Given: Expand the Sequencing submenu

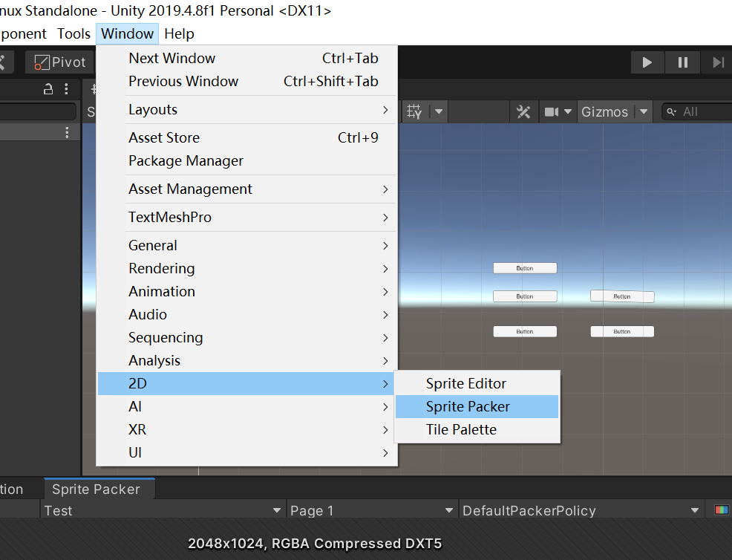Looking at the screenshot, I should 247,338.
